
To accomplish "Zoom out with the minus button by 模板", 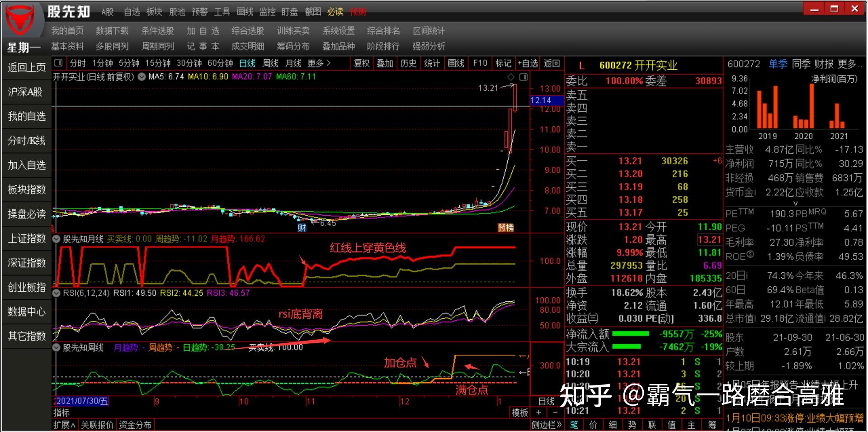I will click(x=556, y=413).
